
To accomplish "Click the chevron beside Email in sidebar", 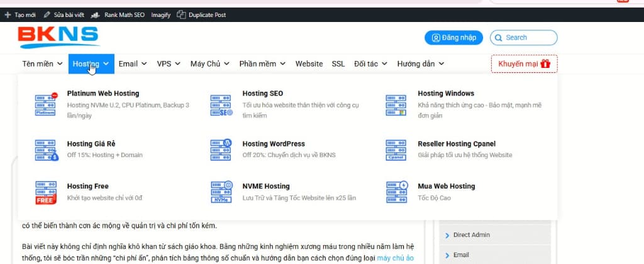I will pos(447,255).
